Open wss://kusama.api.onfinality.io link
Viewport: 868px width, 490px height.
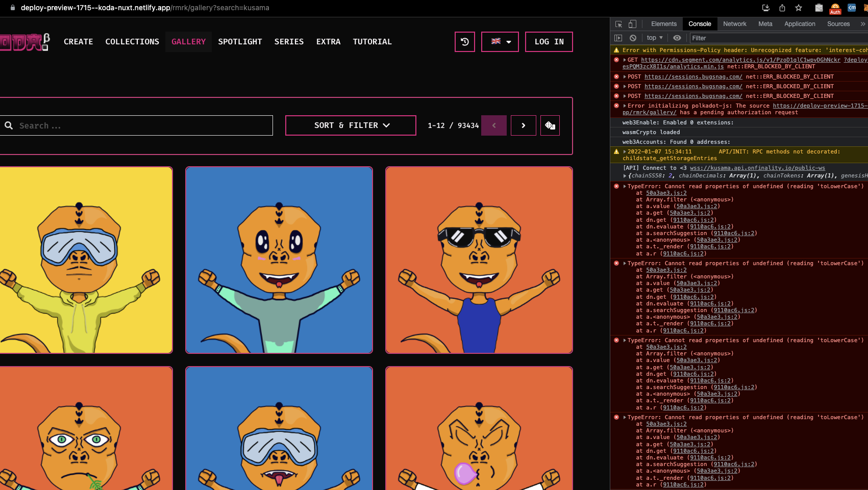(x=757, y=168)
